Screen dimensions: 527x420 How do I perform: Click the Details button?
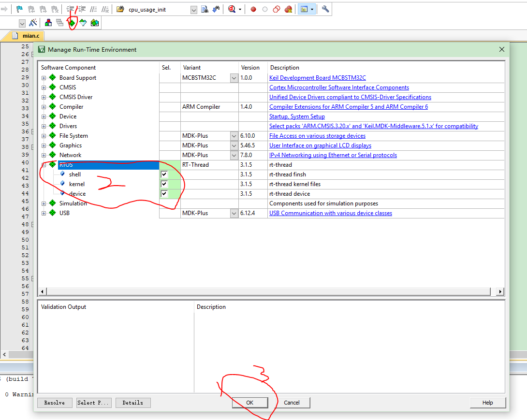tap(133, 403)
